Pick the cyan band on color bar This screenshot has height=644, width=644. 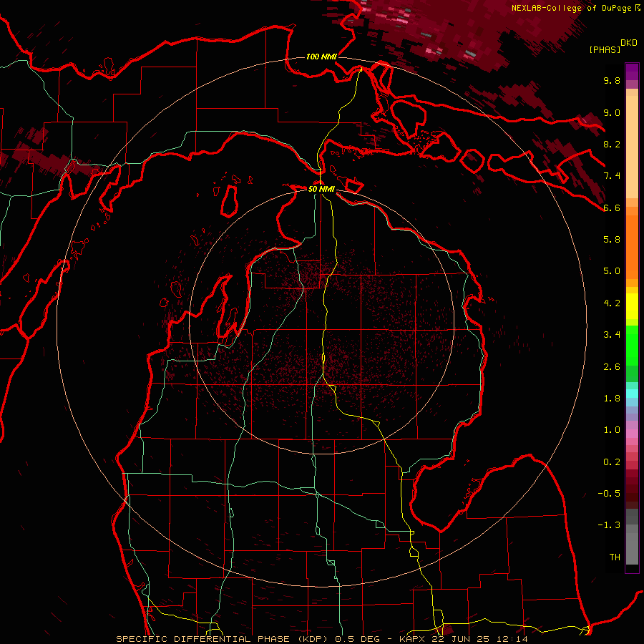(x=632, y=394)
